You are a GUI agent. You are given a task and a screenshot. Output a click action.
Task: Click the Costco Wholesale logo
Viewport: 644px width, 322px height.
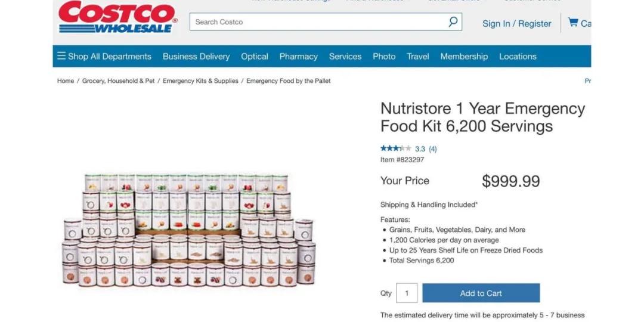[118, 17]
